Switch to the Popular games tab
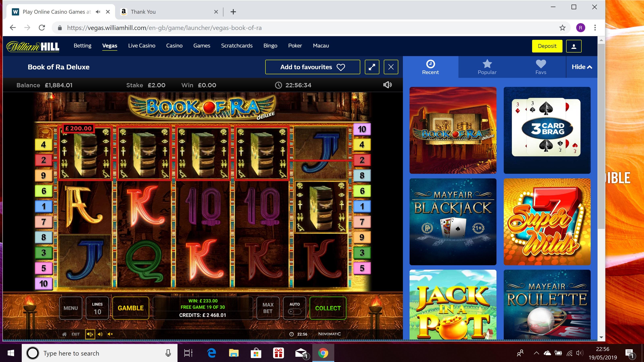This screenshot has width=644, height=362. 487,67
